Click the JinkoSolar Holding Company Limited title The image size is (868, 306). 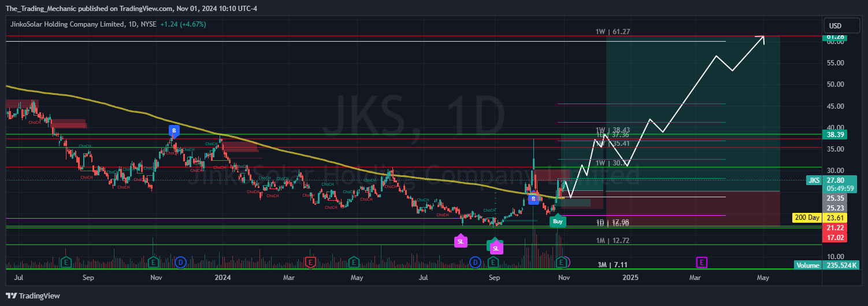67,24
